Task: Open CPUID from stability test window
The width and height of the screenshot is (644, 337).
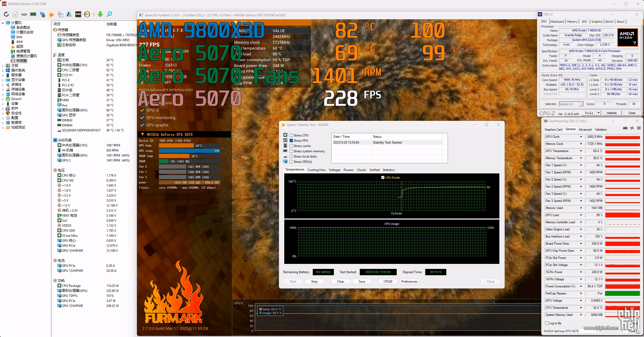Action: coord(388,282)
